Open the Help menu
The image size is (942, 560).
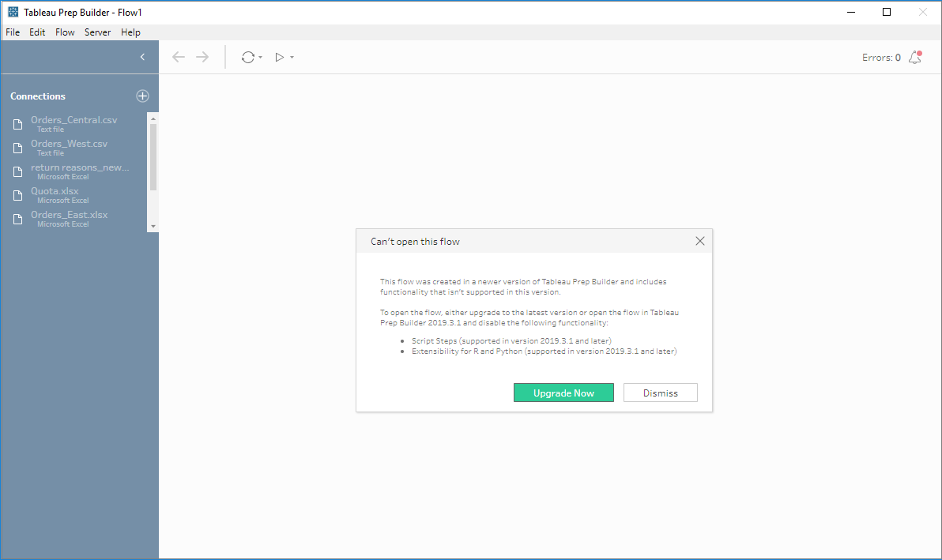[130, 32]
